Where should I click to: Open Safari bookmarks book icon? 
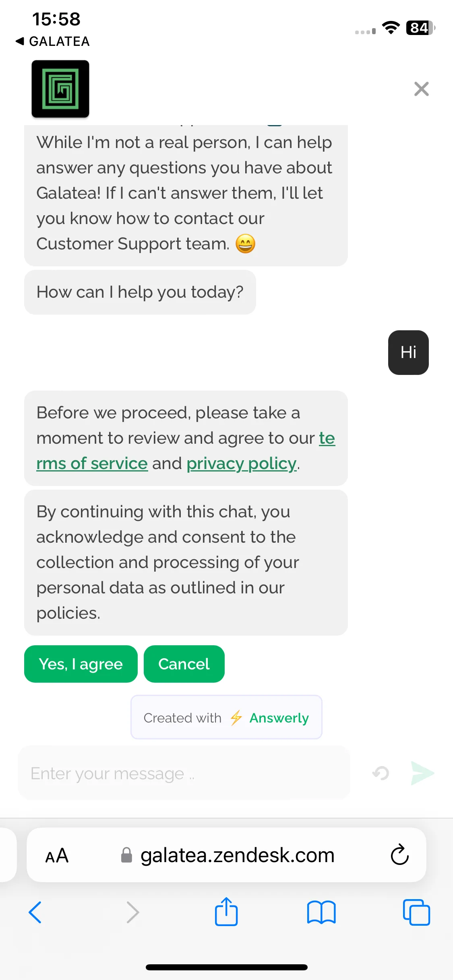pyautogui.click(x=321, y=912)
